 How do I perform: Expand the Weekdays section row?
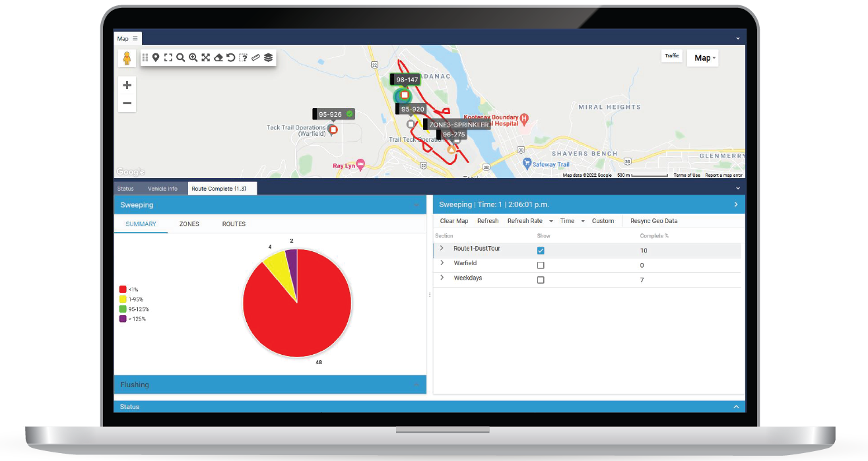pyautogui.click(x=442, y=278)
